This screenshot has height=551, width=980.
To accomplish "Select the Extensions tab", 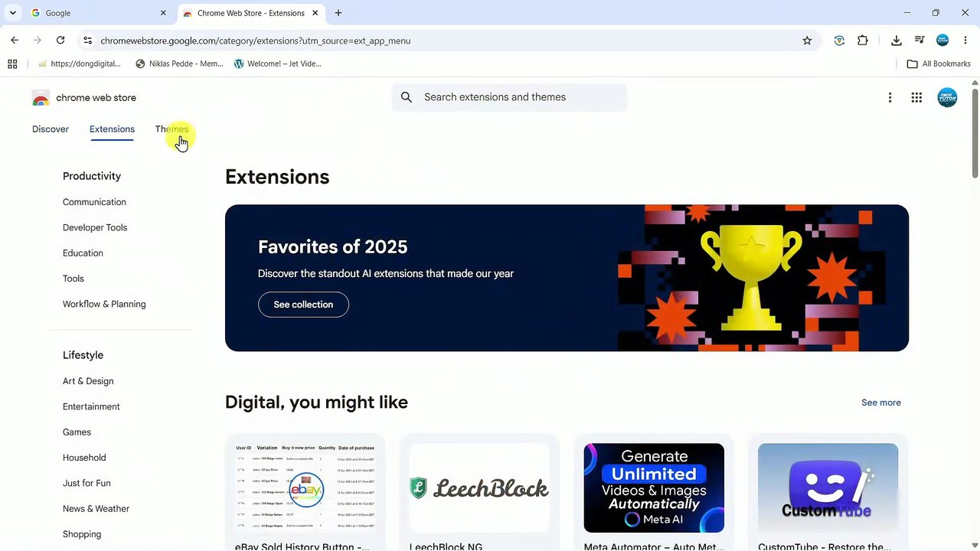I will [112, 129].
